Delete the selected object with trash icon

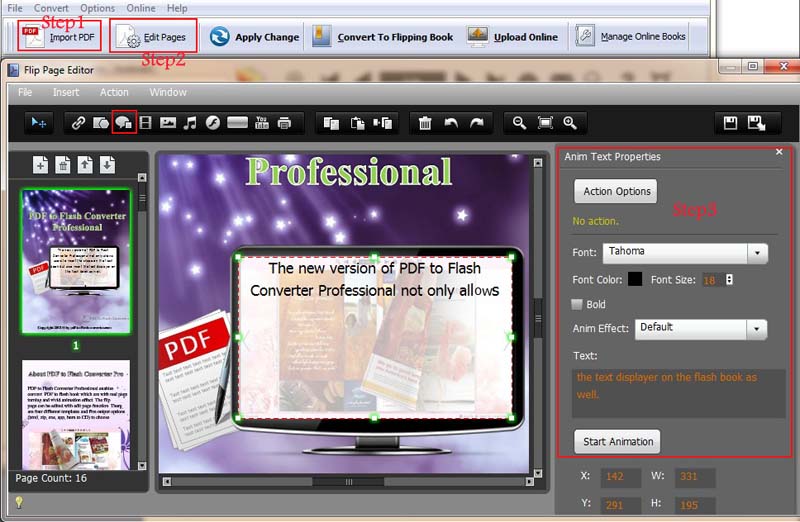click(425, 123)
